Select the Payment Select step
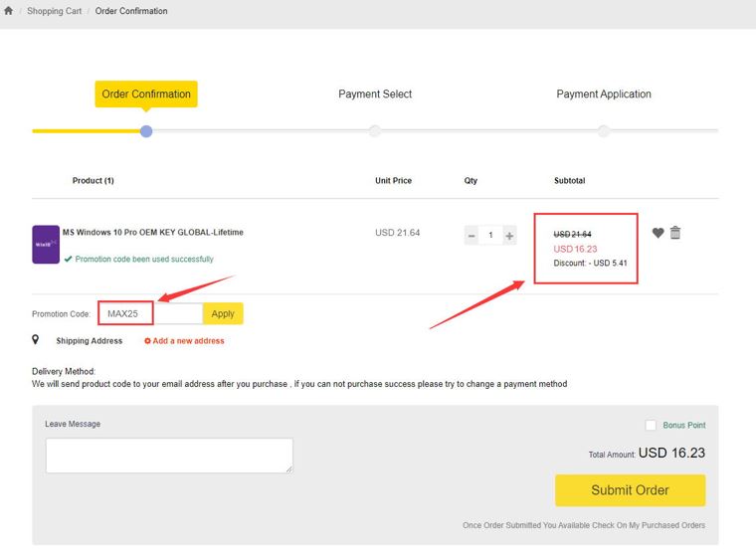 click(375, 94)
